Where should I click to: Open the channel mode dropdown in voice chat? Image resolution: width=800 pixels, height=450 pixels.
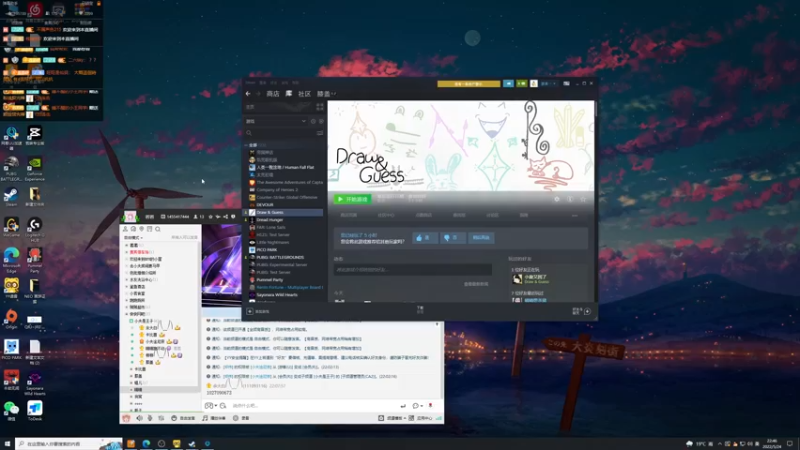pos(133,238)
